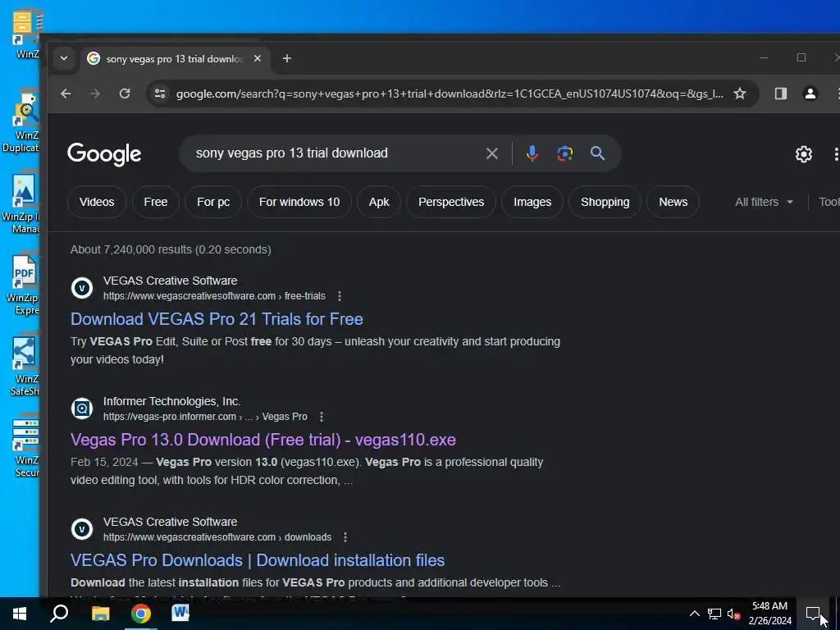
Task: Apply the Free filter chip
Action: (x=156, y=202)
